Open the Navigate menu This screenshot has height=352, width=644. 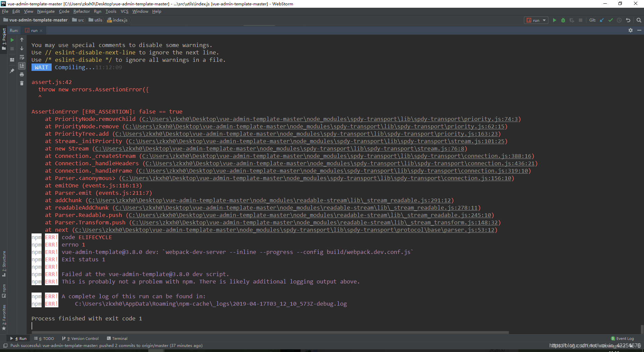[46, 11]
